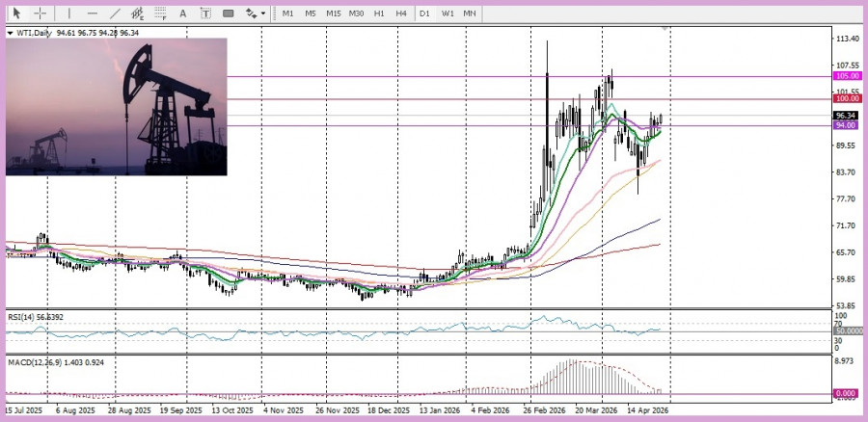Click the 105.00 price level label

(848, 76)
